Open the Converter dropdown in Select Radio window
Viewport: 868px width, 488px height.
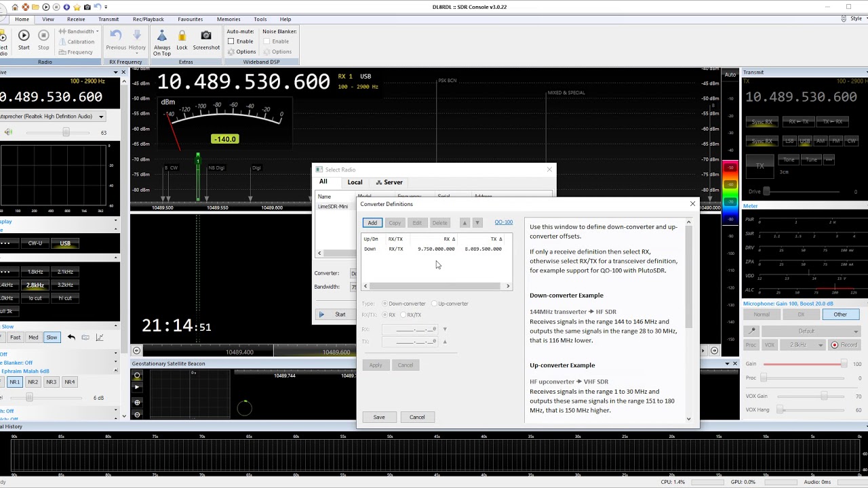click(354, 273)
